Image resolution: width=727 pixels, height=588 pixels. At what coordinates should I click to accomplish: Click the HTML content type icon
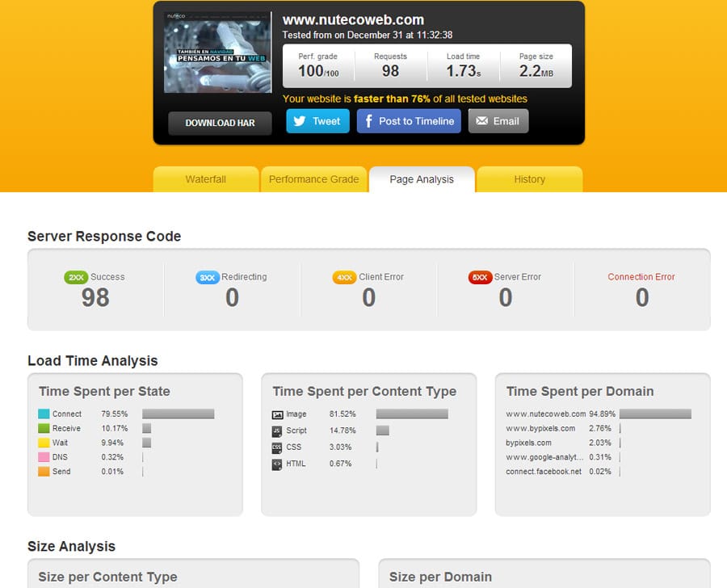click(277, 464)
